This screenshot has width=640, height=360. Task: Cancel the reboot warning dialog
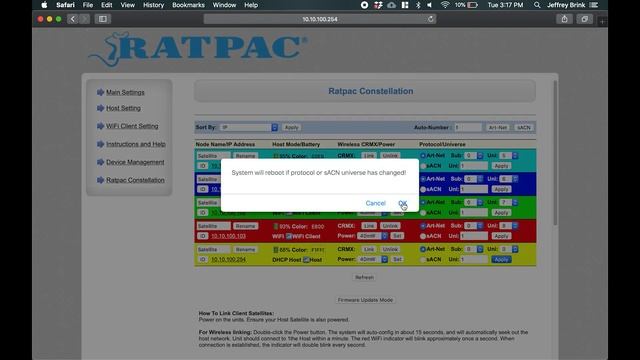[376, 203]
